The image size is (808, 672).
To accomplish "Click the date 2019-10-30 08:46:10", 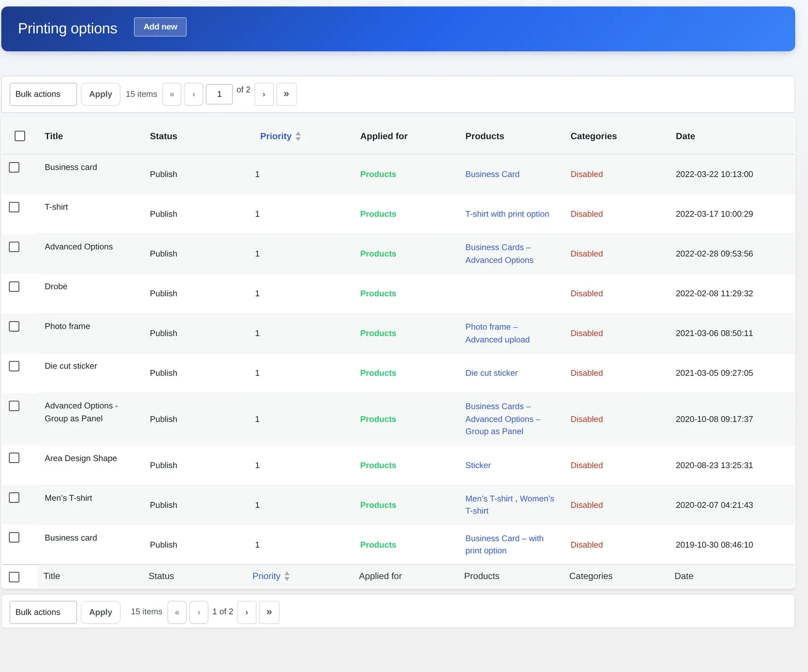I will pos(714,545).
